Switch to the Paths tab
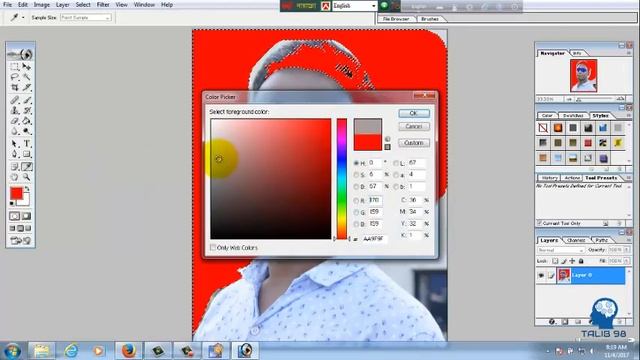Screen dimensions: 640x360 tap(601, 240)
